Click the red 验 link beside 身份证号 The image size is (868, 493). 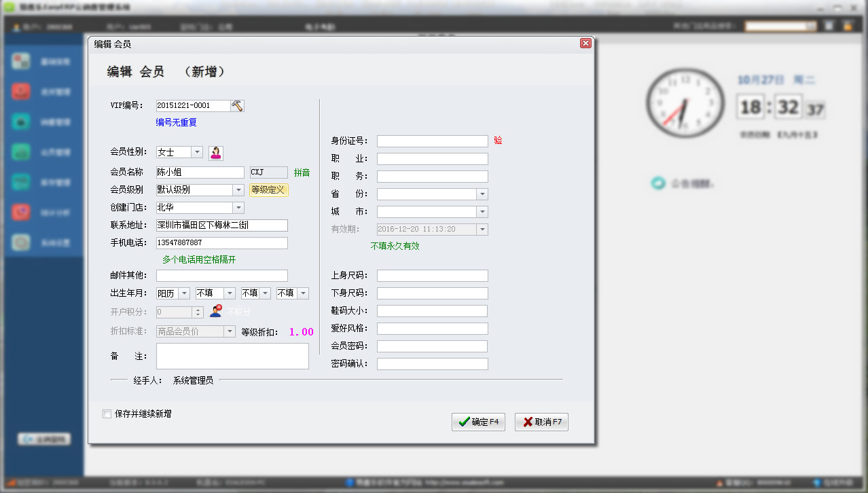pos(499,141)
